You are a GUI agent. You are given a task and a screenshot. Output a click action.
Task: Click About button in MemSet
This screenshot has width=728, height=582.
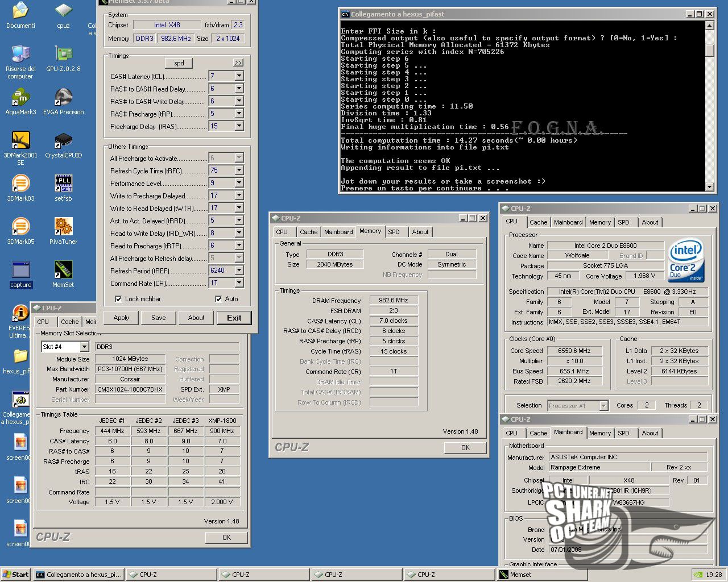(196, 318)
